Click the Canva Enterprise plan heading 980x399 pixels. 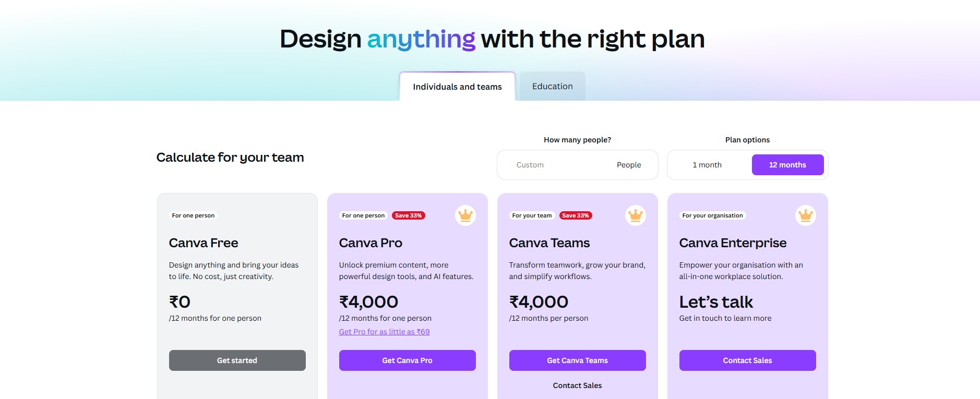(733, 243)
